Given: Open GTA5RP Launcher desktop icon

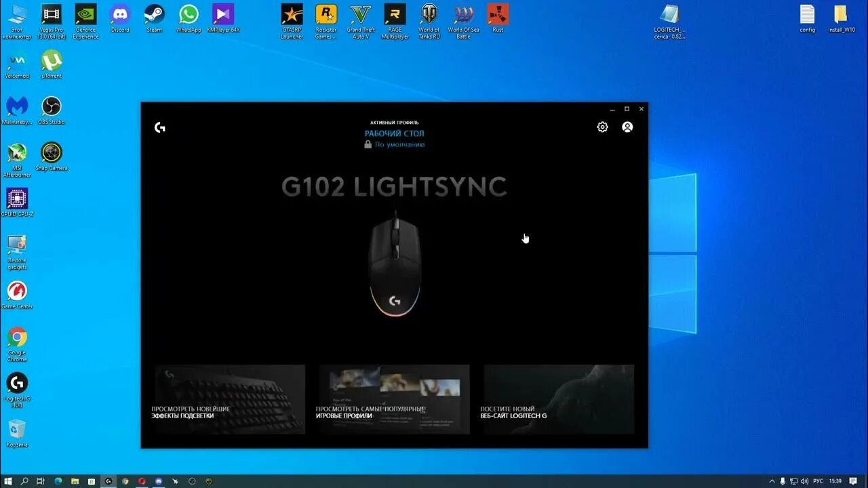Looking at the screenshot, I should pos(292,22).
